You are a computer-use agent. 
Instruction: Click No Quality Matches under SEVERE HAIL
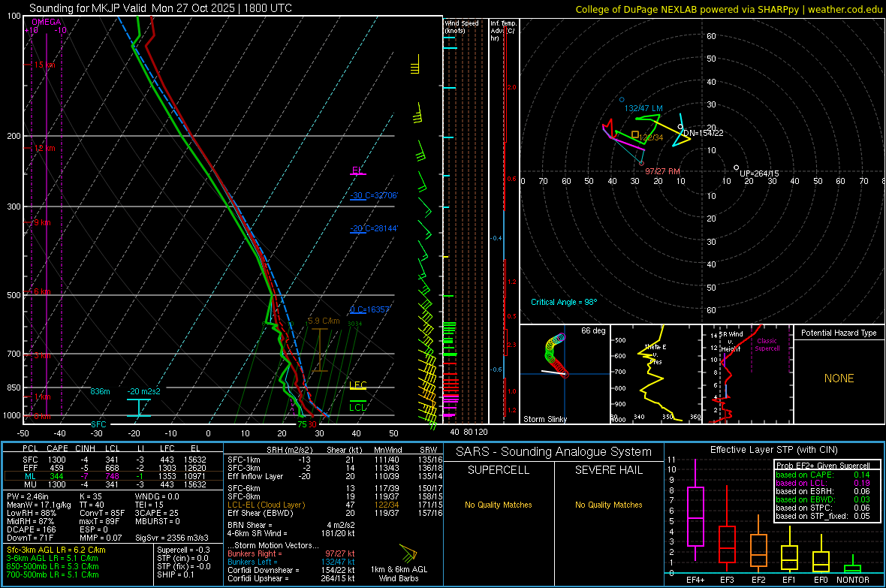click(608, 505)
